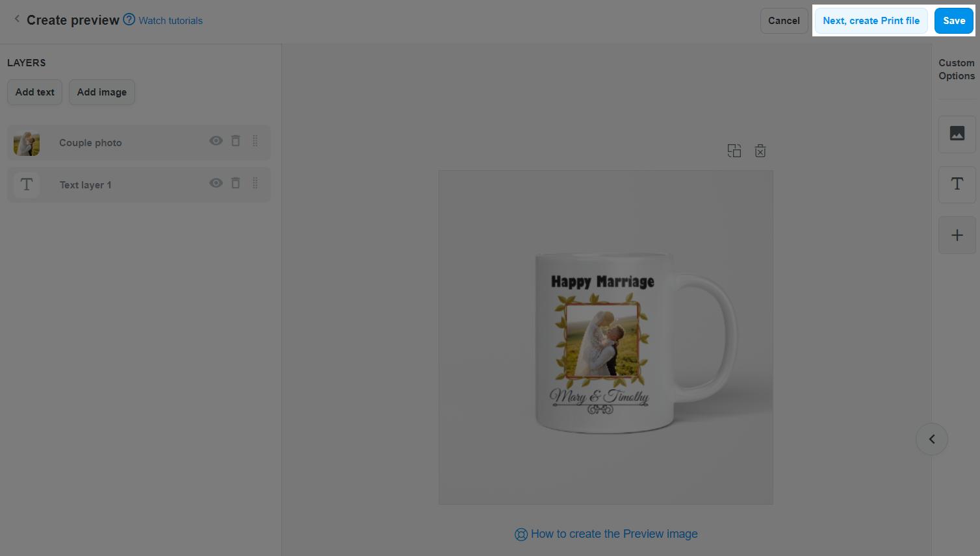Image resolution: width=980 pixels, height=556 pixels.
Task: Open the Watch tutorials link
Action: click(x=170, y=21)
